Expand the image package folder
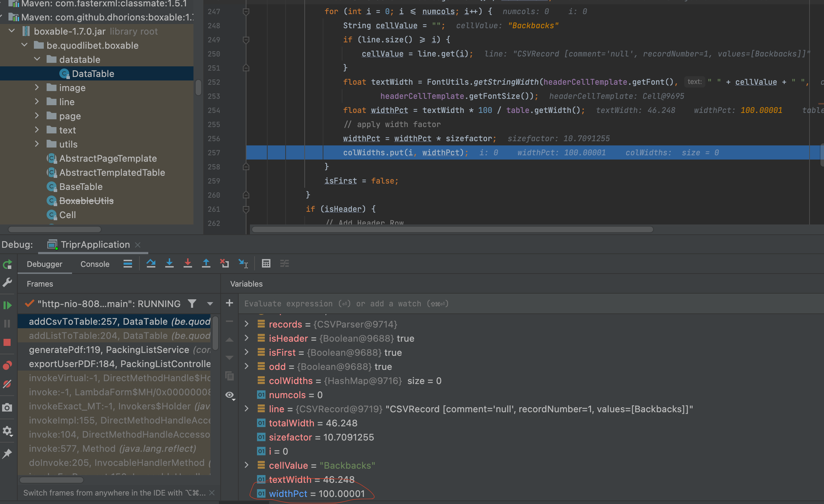The height and width of the screenshot is (504, 824). [37, 88]
